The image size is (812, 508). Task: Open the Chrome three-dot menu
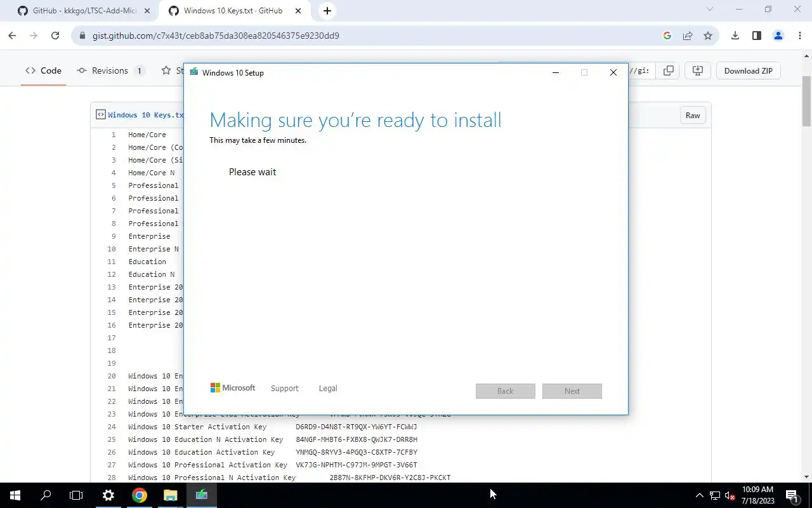799,36
